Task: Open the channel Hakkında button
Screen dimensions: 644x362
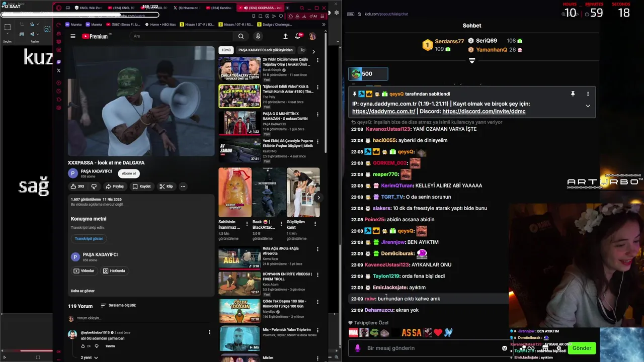Action: click(x=114, y=270)
